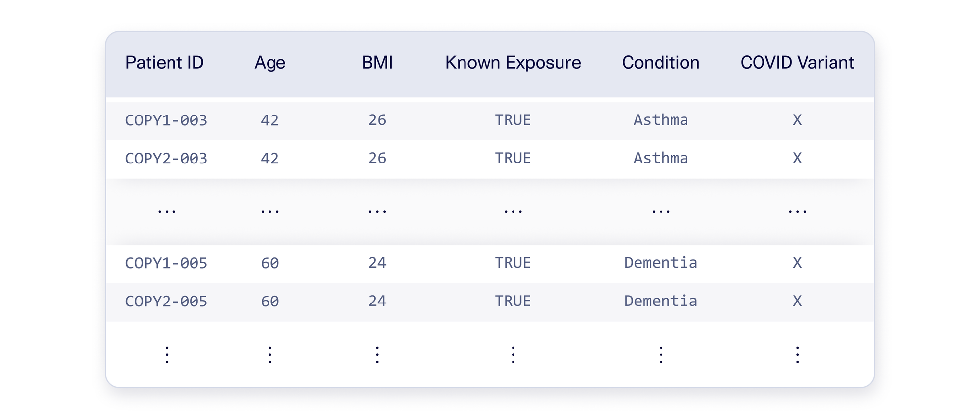Click TRUE exposure in COPY1-003 row
The image size is (980, 419).
513,120
